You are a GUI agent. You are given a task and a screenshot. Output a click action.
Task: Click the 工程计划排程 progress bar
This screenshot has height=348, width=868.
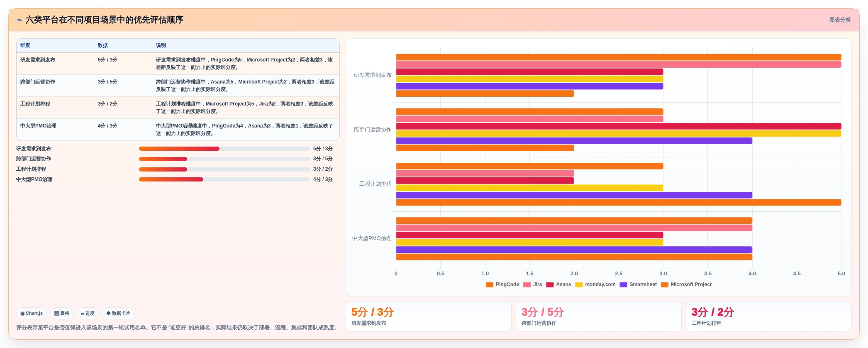click(x=224, y=169)
